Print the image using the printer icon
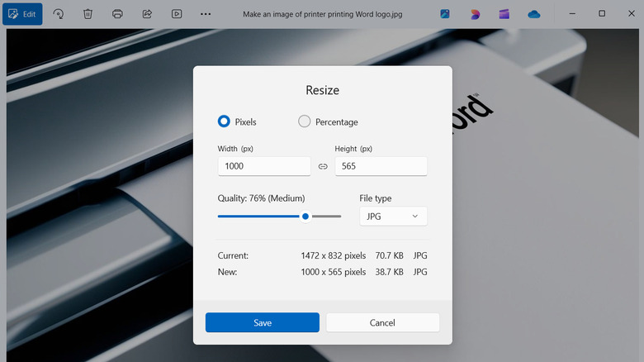 [x=117, y=14]
